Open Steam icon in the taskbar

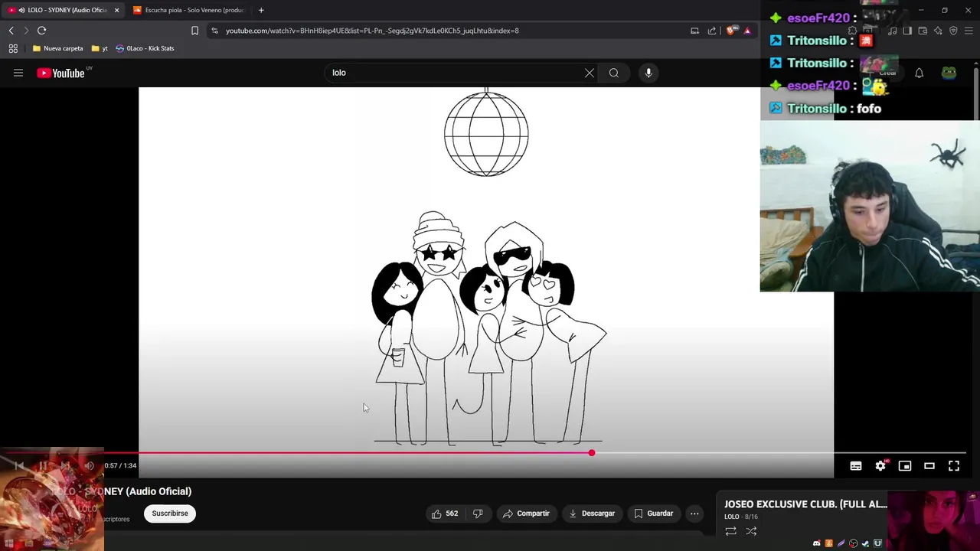click(x=865, y=543)
